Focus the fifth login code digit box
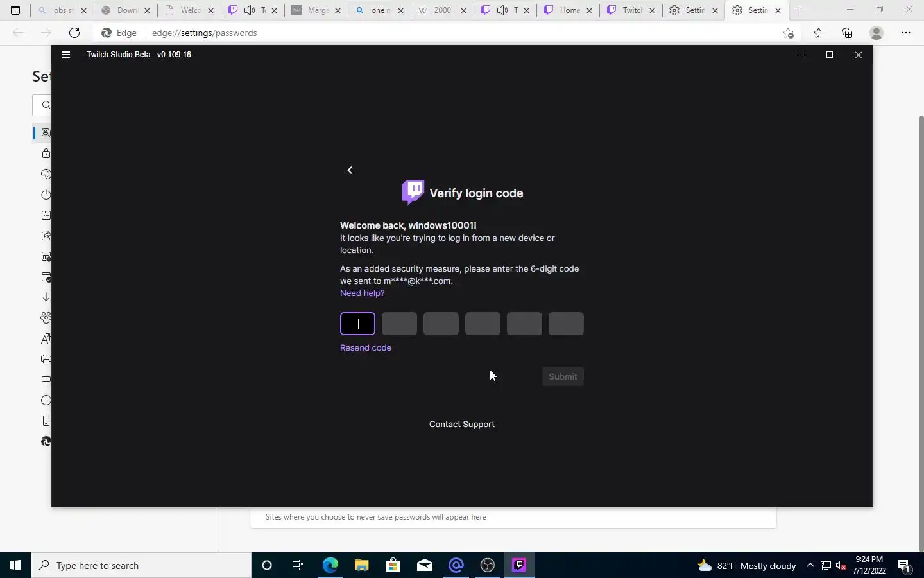Screen dimensions: 924x578 (x=524, y=324)
